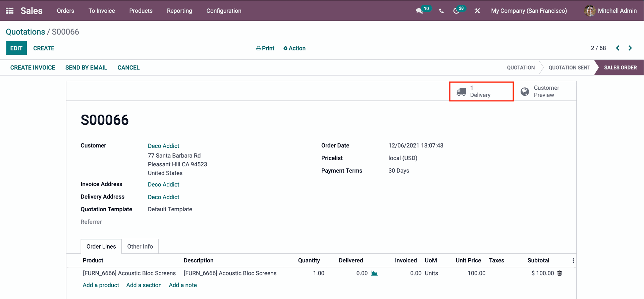
Task: Expand the My Company (San Francisco) switcher
Action: (529, 11)
